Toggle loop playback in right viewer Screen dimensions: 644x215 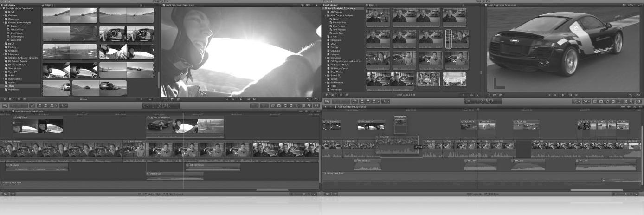click(638, 95)
